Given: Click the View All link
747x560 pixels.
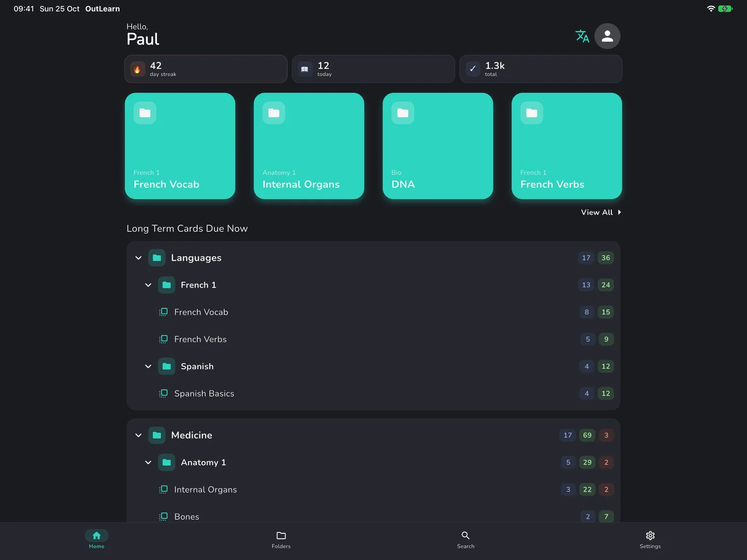Looking at the screenshot, I should (601, 212).
